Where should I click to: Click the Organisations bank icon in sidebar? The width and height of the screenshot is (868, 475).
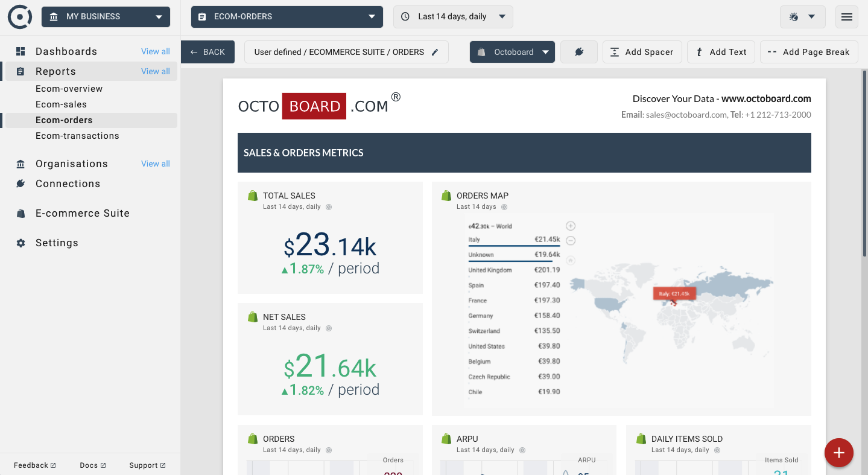(21, 164)
